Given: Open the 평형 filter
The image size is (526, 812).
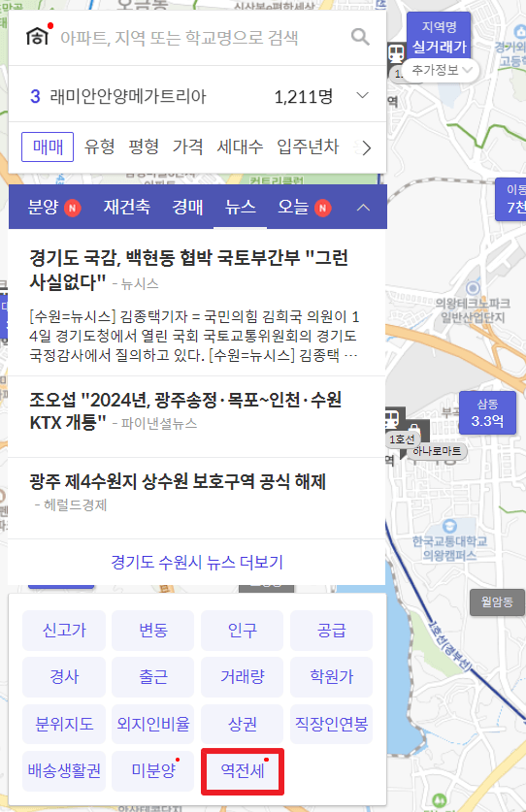Looking at the screenshot, I should point(144,147).
